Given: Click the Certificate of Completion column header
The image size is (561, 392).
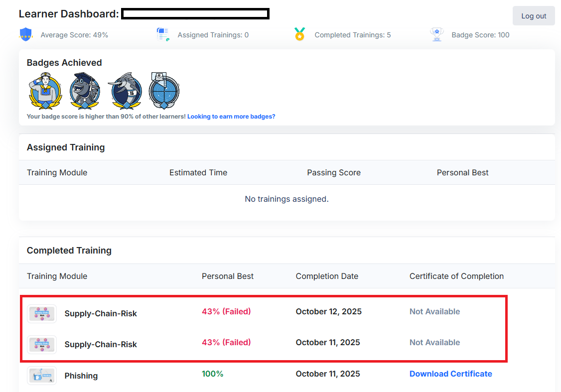Looking at the screenshot, I should 456,276.
